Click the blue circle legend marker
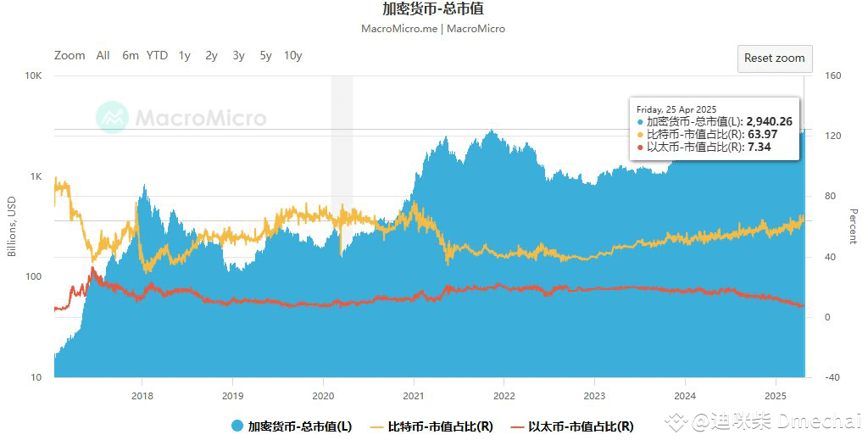This screenshot has height=440, width=868. point(238,426)
